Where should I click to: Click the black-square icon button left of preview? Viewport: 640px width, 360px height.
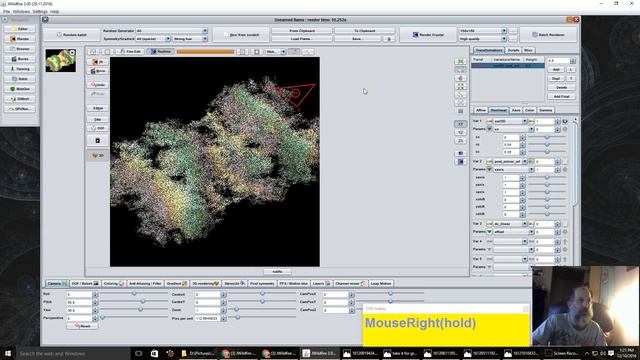pyautogui.click(x=98, y=140)
